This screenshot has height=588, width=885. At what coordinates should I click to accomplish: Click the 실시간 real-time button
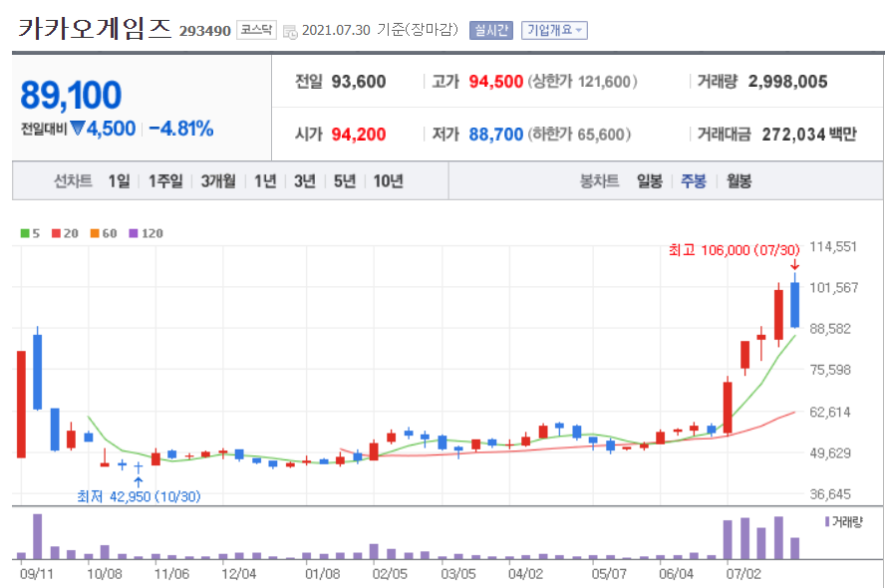pos(491,31)
